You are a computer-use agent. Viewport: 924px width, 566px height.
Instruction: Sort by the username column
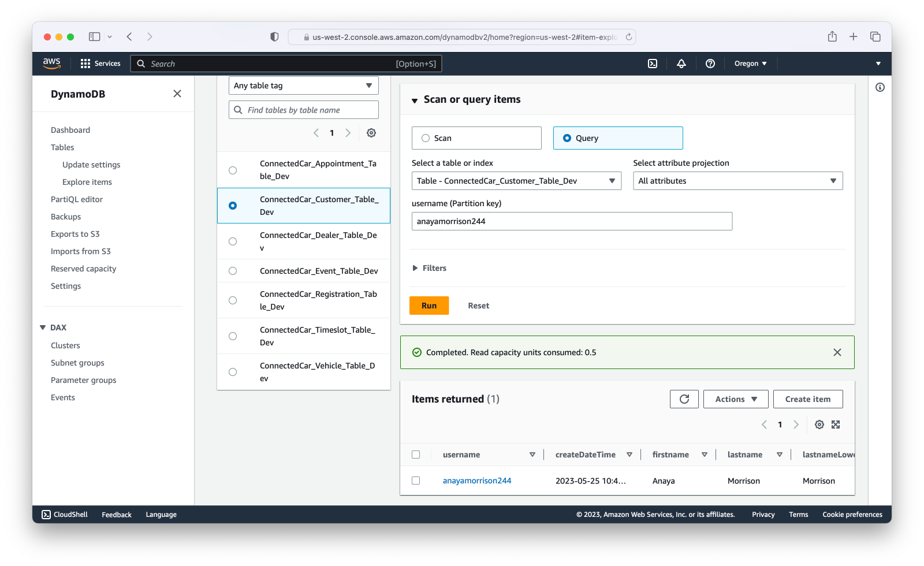pos(532,455)
